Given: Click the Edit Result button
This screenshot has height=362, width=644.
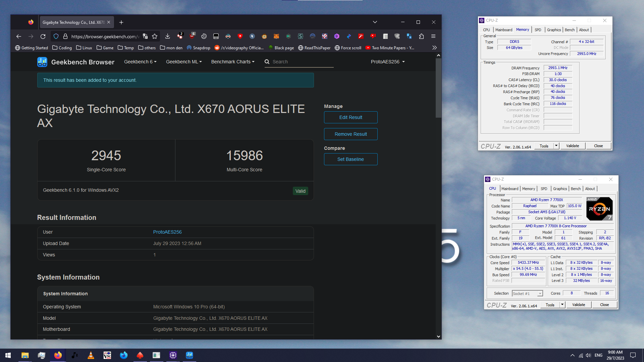Looking at the screenshot, I should pyautogui.click(x=351, y=117).
